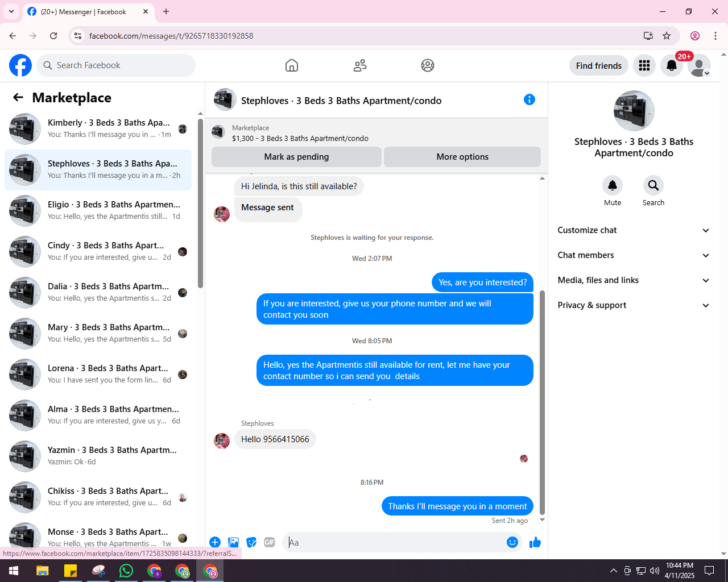This screenshot has height=582, width=728.
Task: Open the notifications bell
Action: (672, 65)
